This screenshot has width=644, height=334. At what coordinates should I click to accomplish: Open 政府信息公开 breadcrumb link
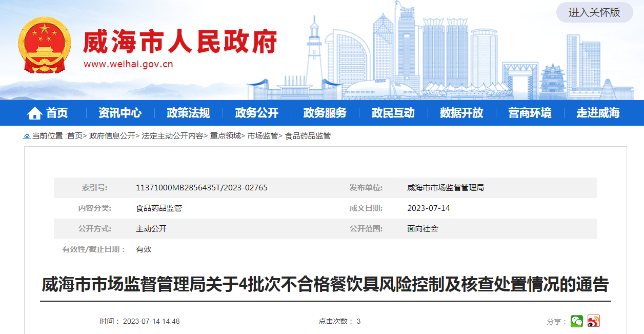[x=112, y=136]
